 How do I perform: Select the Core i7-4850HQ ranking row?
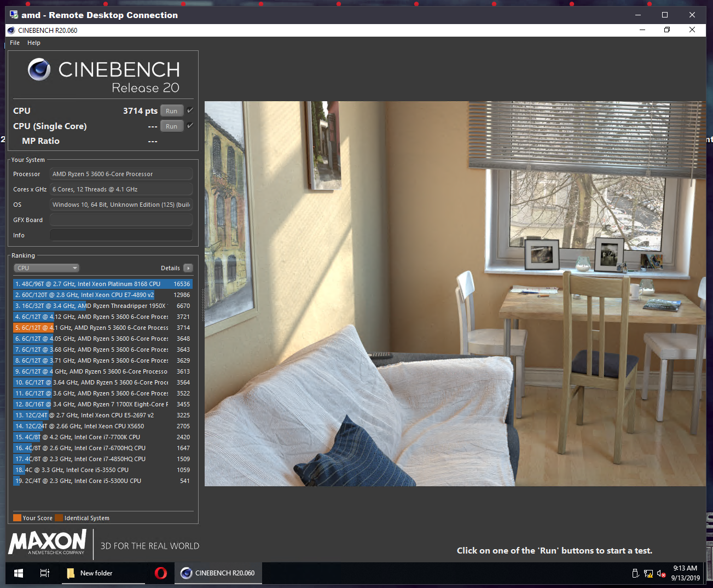tap(103, 459)
